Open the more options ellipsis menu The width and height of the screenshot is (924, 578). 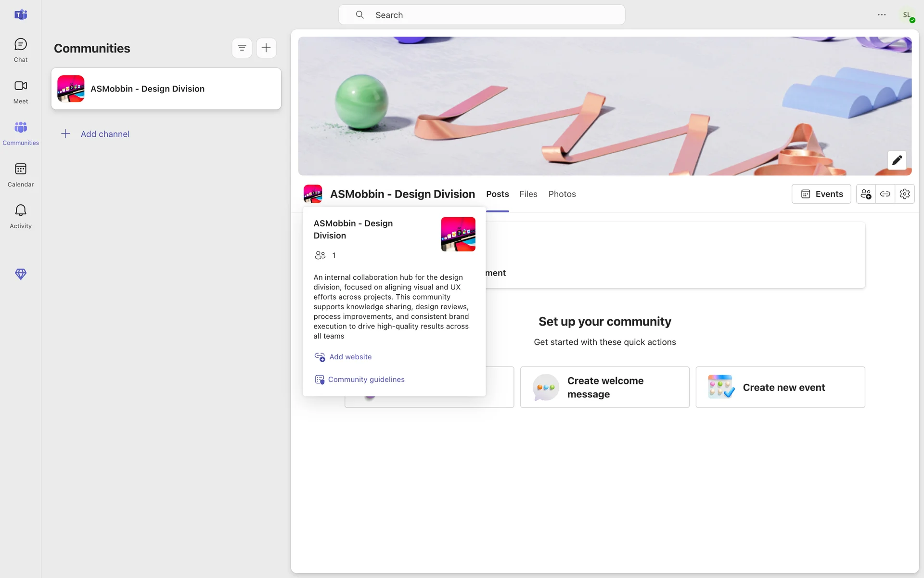[882, 15]
